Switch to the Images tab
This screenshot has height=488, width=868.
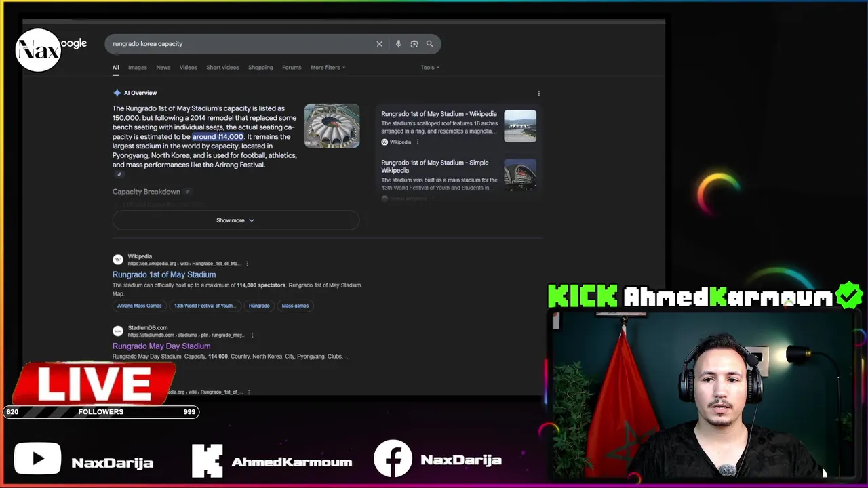click(x=137, y=68)
